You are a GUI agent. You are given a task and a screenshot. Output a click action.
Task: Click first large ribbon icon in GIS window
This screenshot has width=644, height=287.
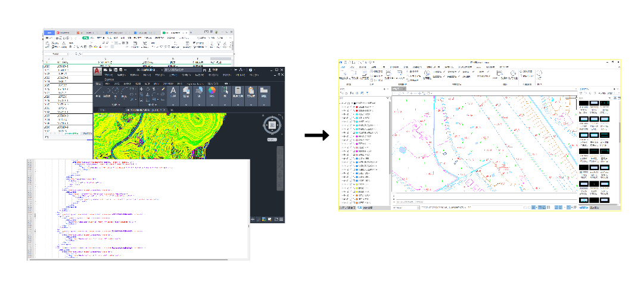coord(344,73)
